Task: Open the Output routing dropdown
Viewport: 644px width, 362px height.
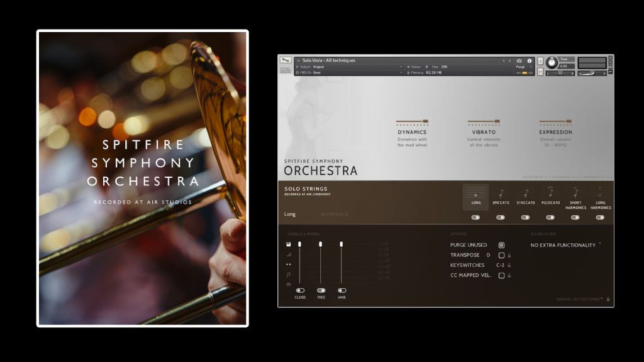Action: [349, 67]
